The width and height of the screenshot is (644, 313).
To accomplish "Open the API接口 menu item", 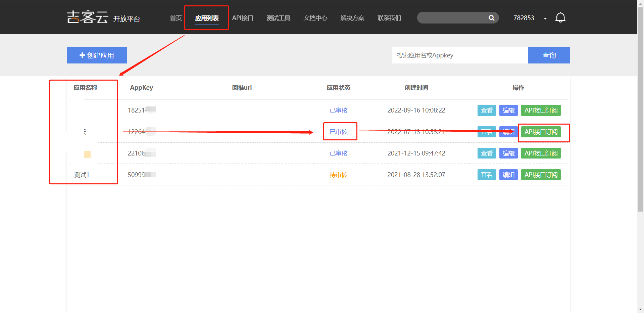I will tap(243, 18).
